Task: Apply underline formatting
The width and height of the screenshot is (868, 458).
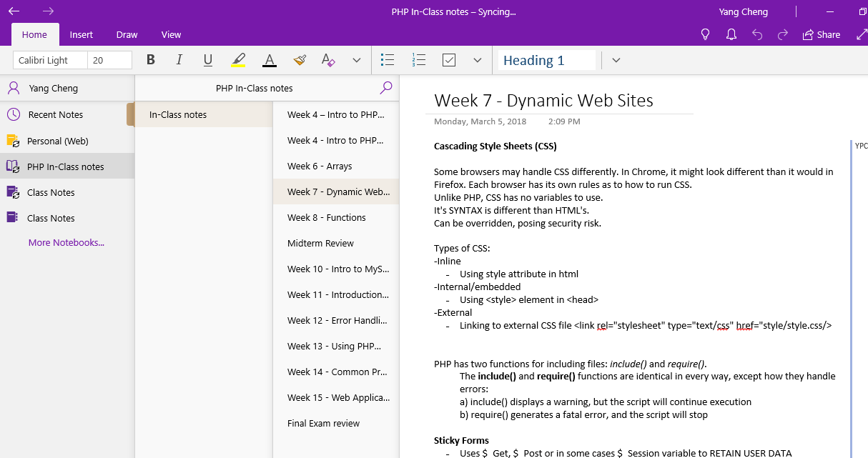Action: [207, 60]
